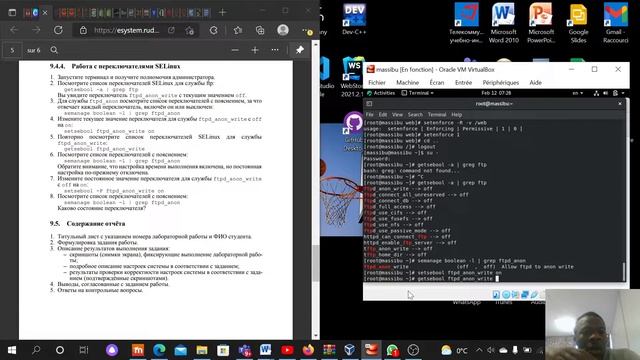Open Edge favorites star icon
640x360 pixels.
tap(238, 30)
